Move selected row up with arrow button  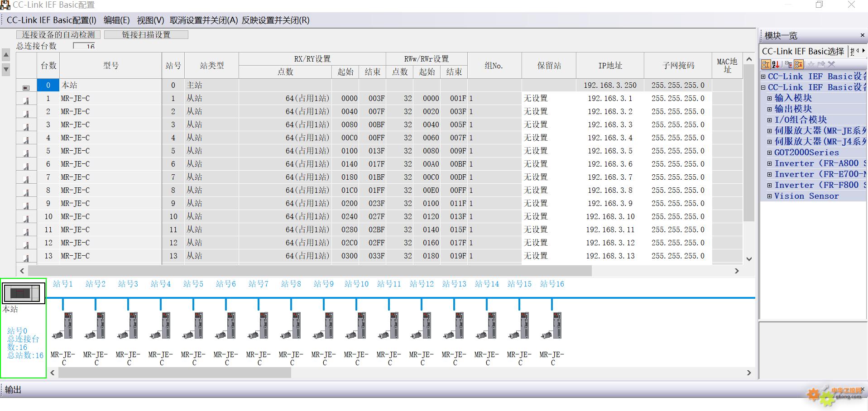[x=6, y=55]
